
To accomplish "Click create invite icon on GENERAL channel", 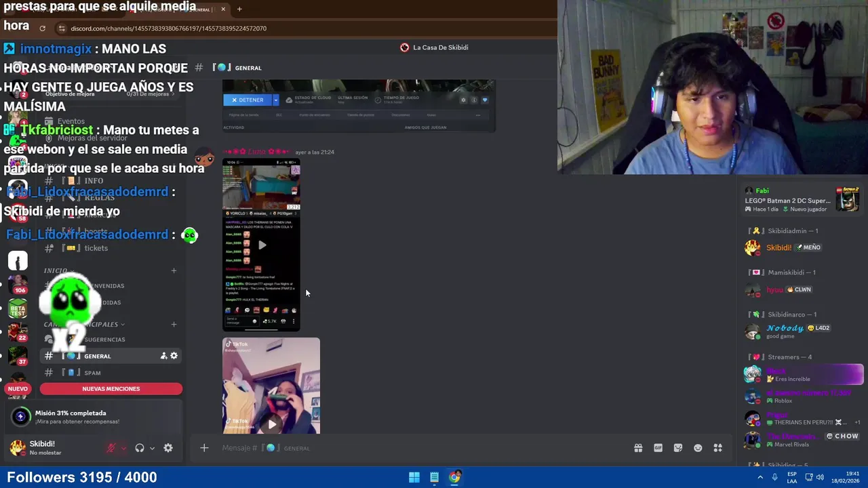I will point(163,356).
